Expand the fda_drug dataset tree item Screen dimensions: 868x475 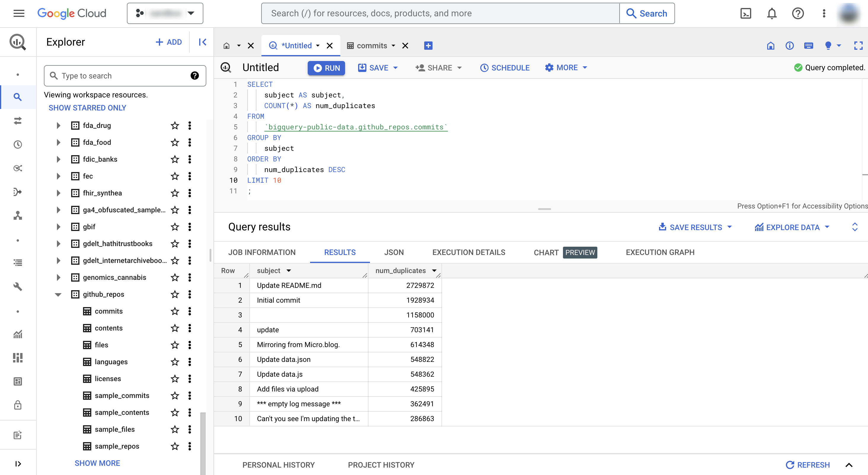click(58, 125)
